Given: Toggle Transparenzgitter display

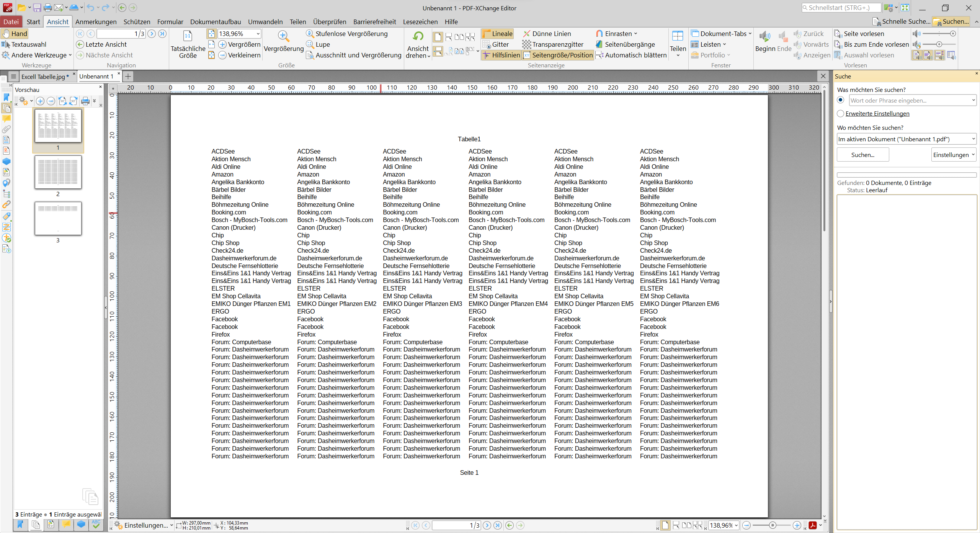Looking at the screenshot, I should point(553,44).
